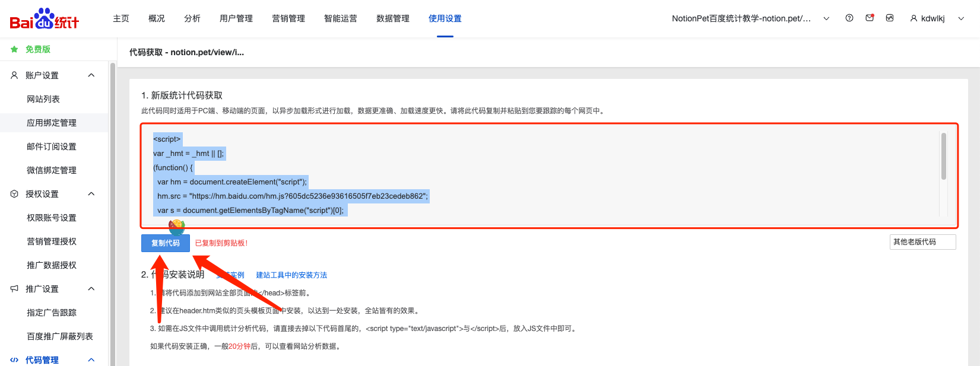Click the code box vertical scrollbar

943,156
